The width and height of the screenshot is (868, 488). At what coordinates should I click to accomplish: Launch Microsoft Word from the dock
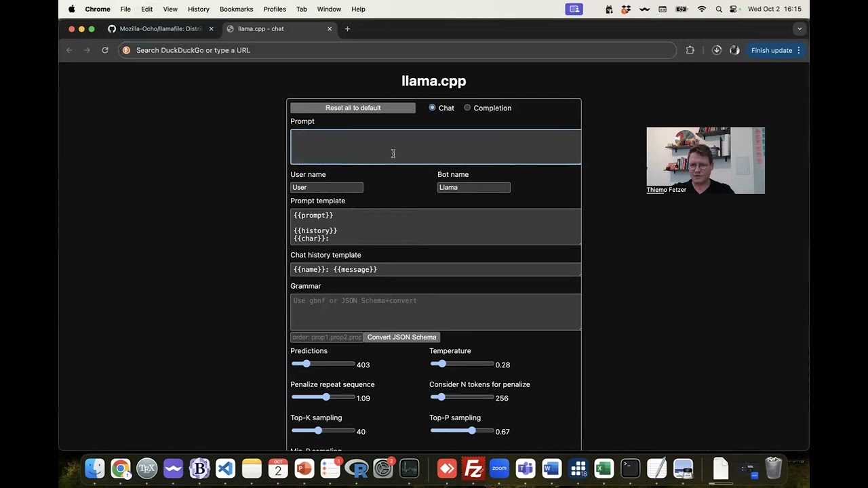coord(551,468)
